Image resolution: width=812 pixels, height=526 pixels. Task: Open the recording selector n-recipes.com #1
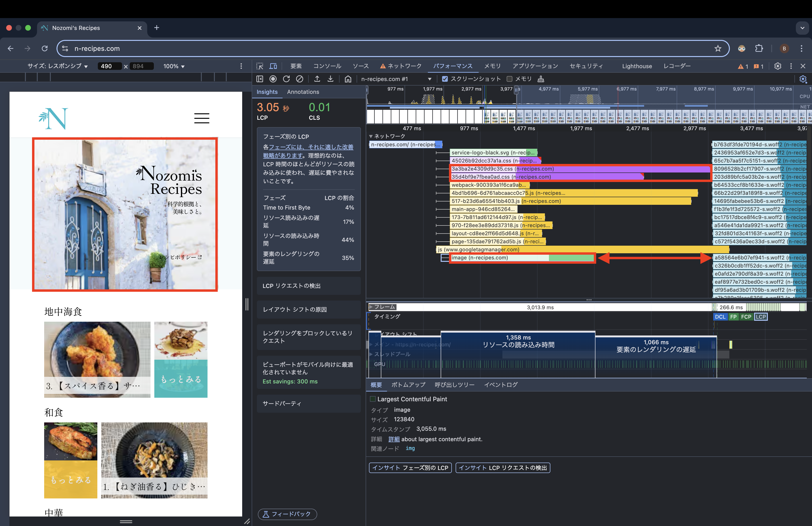tap(396, 79)
